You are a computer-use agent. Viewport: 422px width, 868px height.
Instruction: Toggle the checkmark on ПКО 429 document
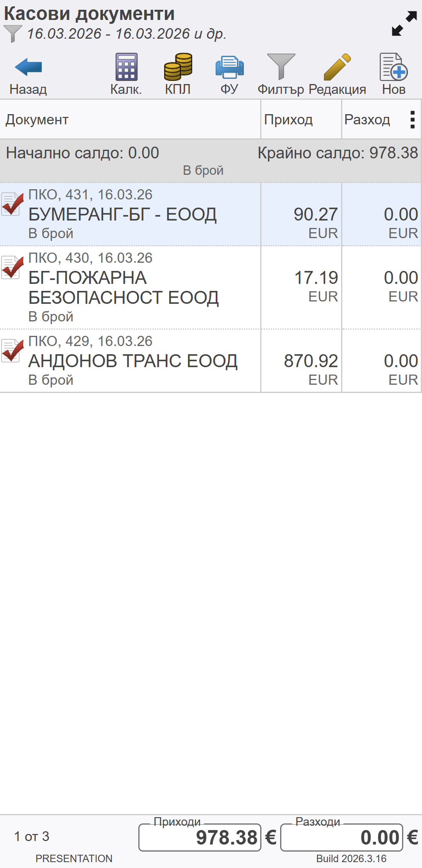point(12,350)
